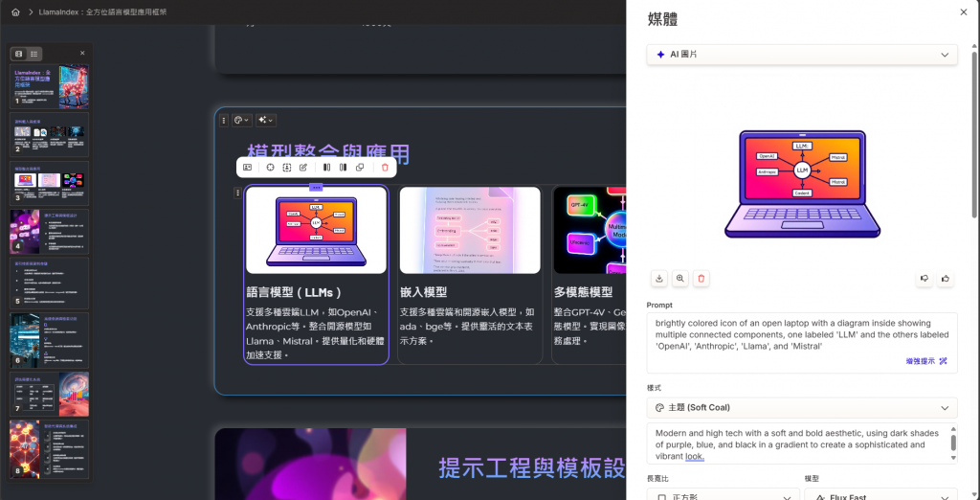Open the AI sparkle edit dropdown
980x500 pixels.
pyautogui.click(x=266, y=120)
